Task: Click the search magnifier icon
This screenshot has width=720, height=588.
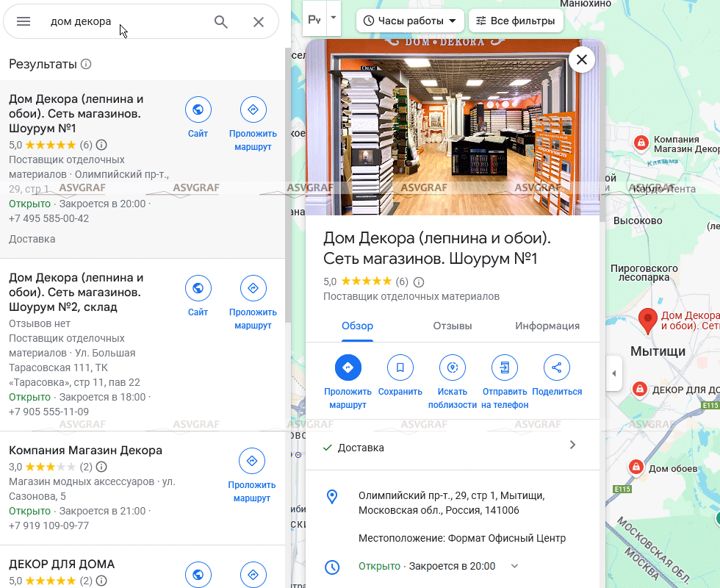Action: pyautogui.click(x=221, y=21)
